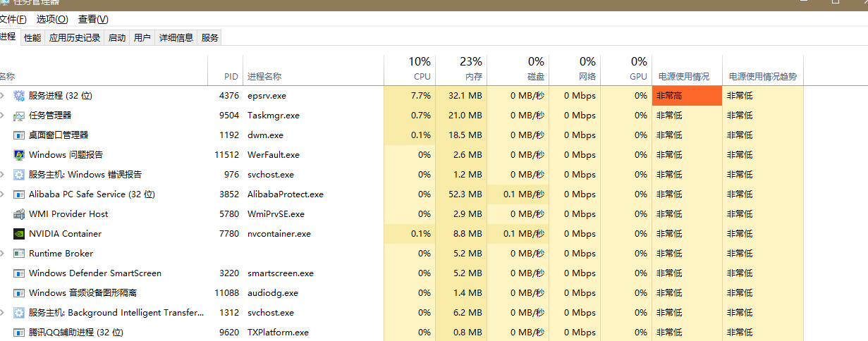The image size is (868, 341).
Task: Switch to the 应用历史记录 tab
Action: coord(75,38)
